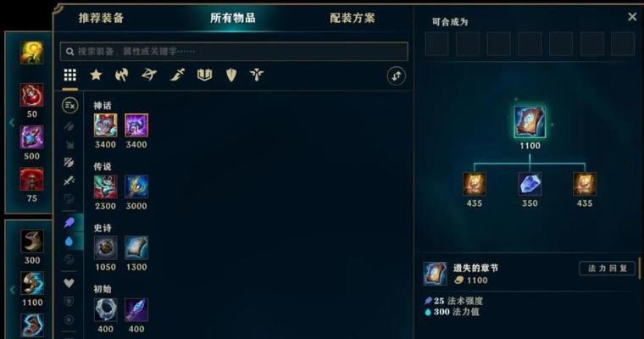Select the fighter axe class filter

click(122, 75)
